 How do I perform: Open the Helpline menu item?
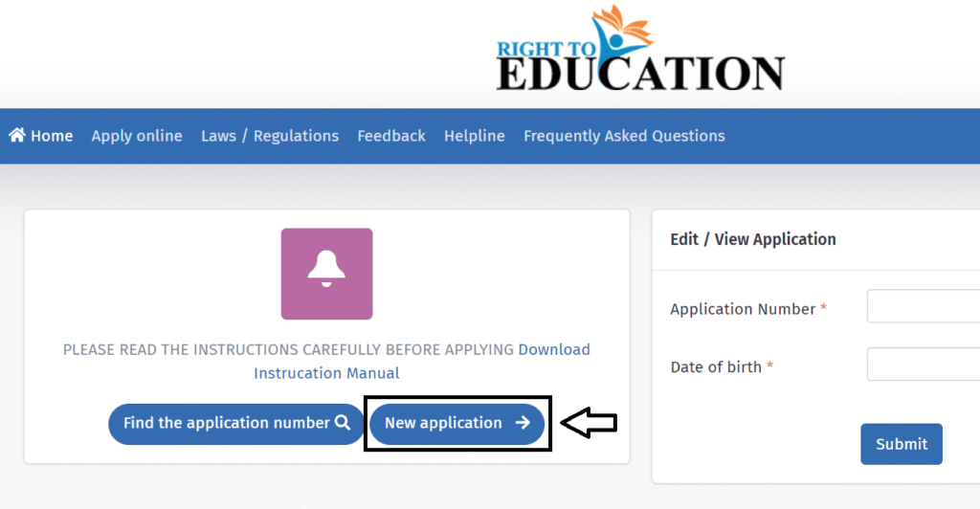pyautogui.click(x=475, y=136)
